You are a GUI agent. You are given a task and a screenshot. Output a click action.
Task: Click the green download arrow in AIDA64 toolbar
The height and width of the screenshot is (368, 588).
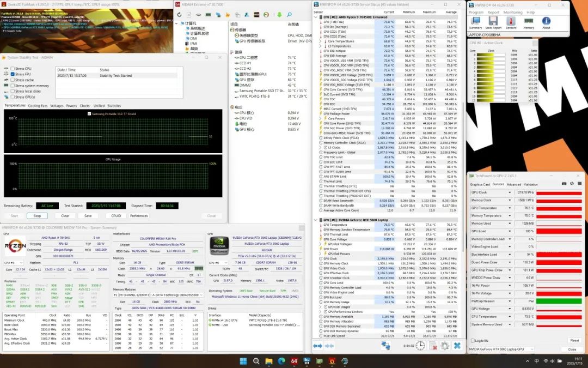[279, 15]
